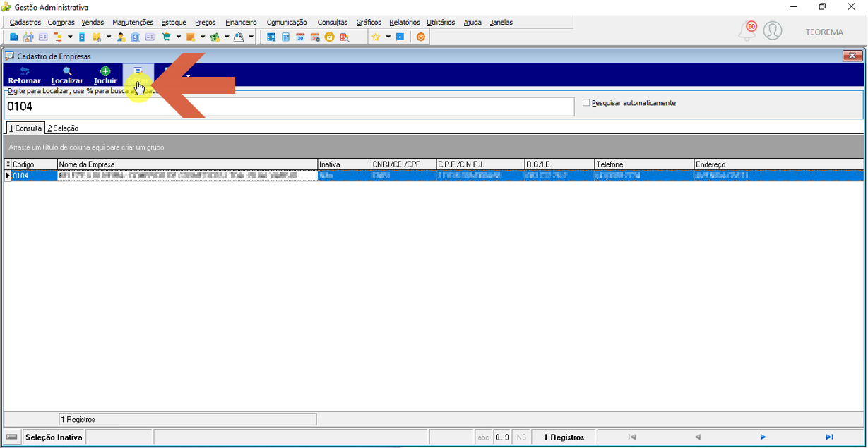Image resolution: width=868 pixels, height=448 pixels.
Task: Click the red document search toolbar icon
Action: point(344,37)
